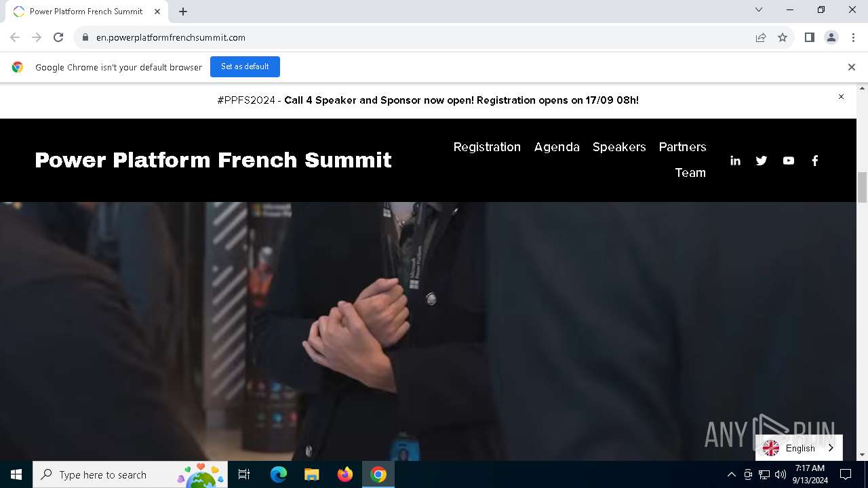Show hidden system tray icons chevron

[731, 474]
